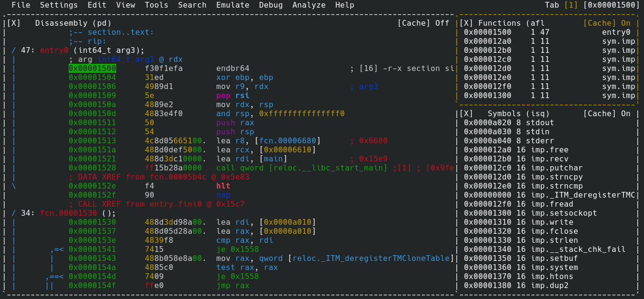Viewport: 644px width, 299px height.
Task: Expand the Emulate menu
Action: [232, 5]
